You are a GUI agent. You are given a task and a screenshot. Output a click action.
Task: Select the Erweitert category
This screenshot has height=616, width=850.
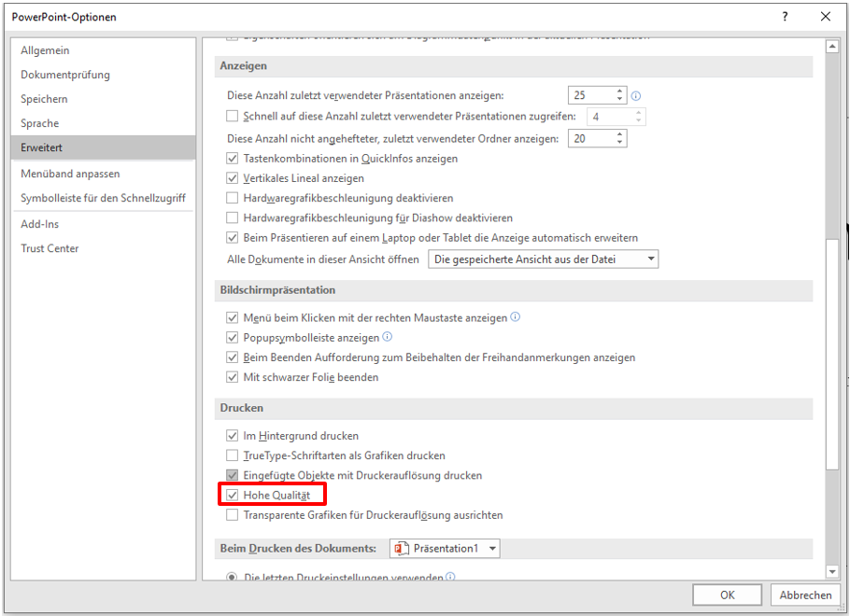[103, 147]
